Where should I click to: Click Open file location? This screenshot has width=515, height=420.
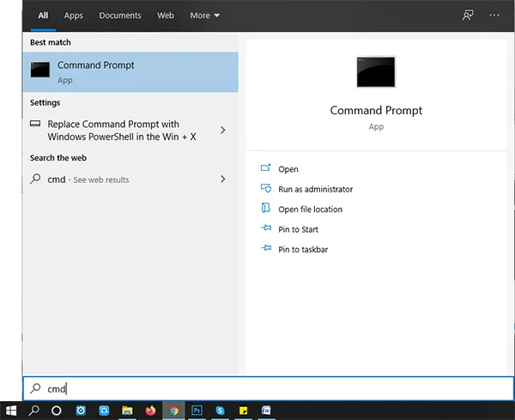point(310,209)
